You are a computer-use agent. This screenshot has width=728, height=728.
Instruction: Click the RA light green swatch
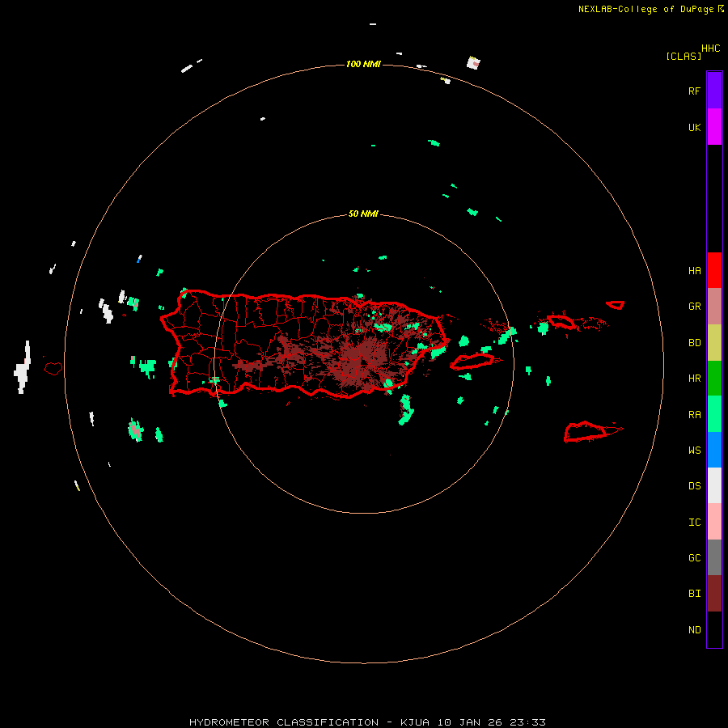point(714,414)
